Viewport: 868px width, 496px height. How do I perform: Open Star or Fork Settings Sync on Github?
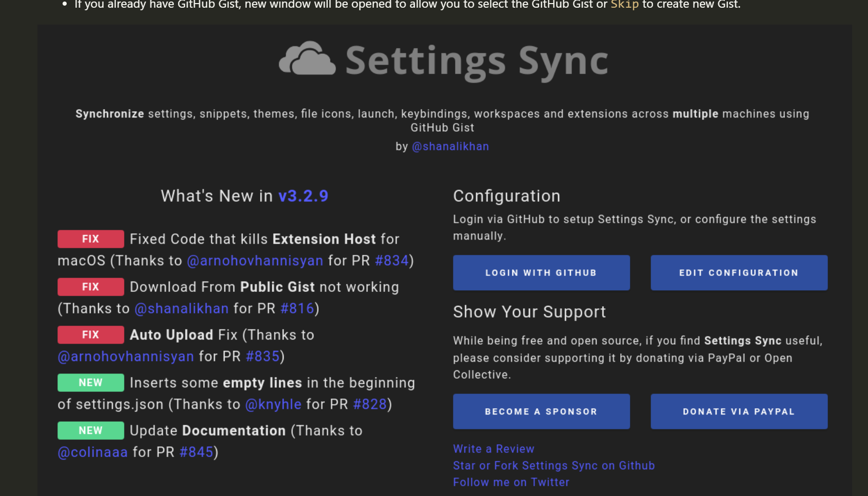(554, 465)
